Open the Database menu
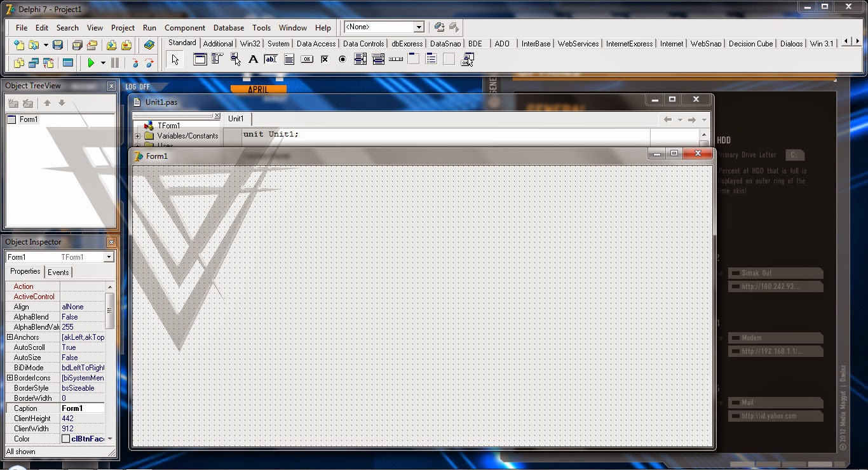The width and height of the screenshot is (868, 470). (229, 28)
